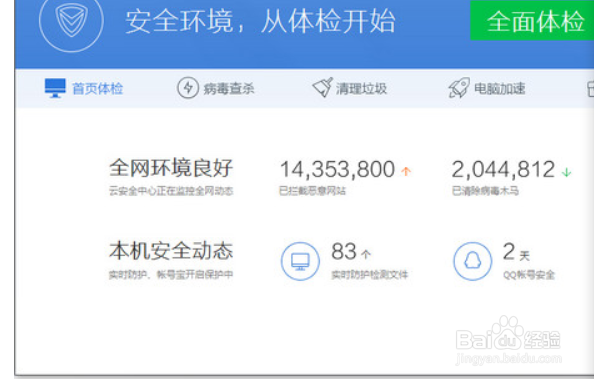Open the 清理垃圾 tab
Image resolution: width=594 pixels, height=379 pixels.
pyautogui.click(x=349, y=88)
